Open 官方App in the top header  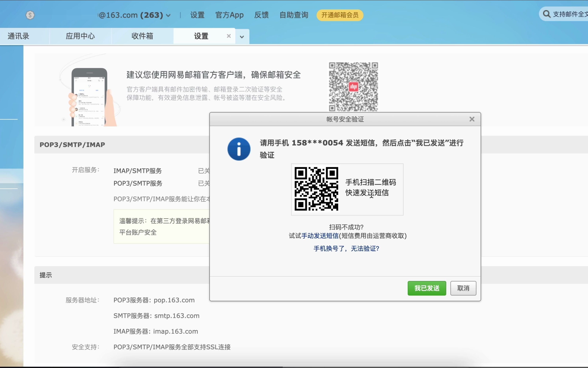pyautogui.click(x=229, y=15)
